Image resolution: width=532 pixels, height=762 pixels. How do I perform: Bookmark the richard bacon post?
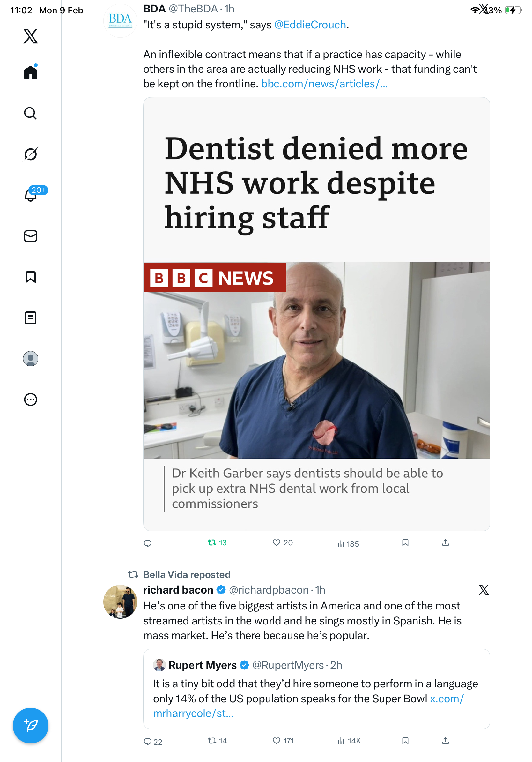405,741
